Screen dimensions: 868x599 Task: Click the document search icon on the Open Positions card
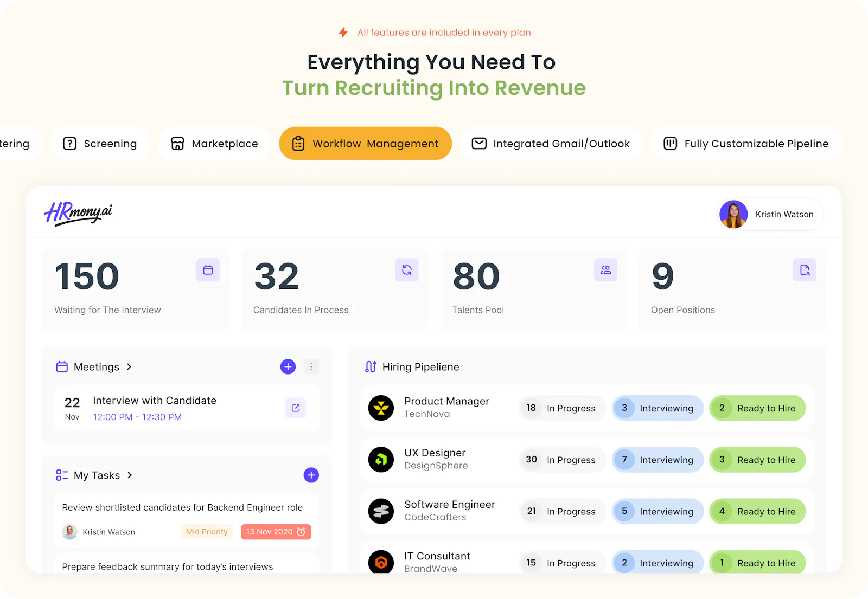click(x=805, y=270)
